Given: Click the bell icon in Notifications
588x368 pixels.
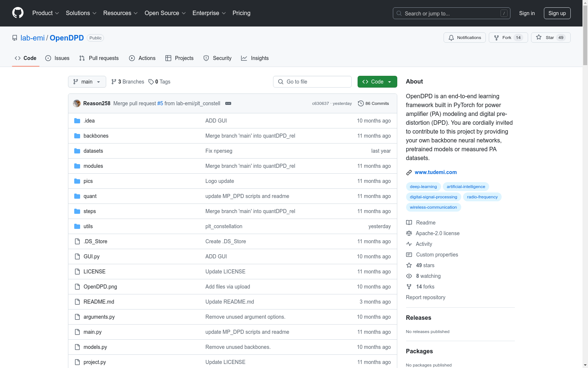Looking at the screenshot, I should pos(451,38).
